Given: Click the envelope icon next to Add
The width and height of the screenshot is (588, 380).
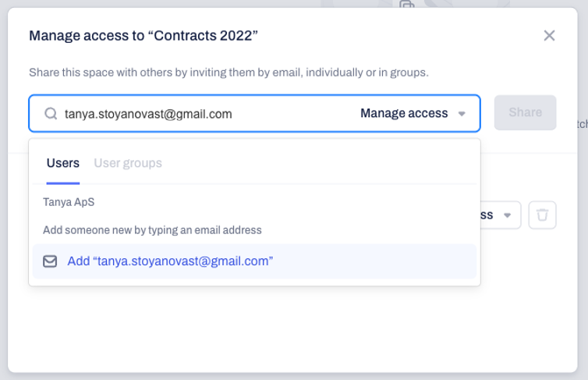Looking at the screenshot, I should tap(50, 261).
